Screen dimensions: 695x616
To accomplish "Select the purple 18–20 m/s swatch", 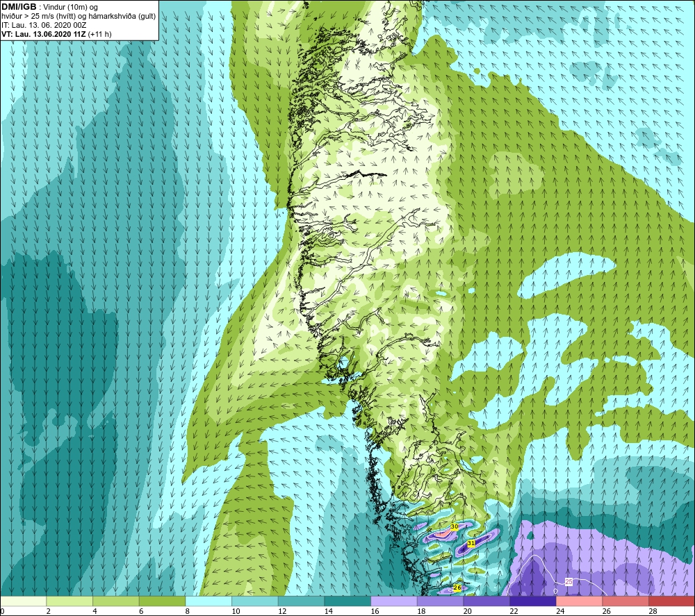I will tap(440, 601).
